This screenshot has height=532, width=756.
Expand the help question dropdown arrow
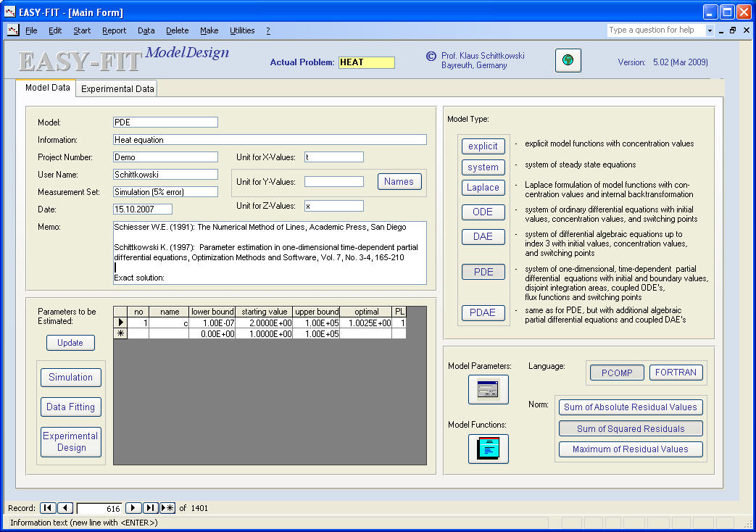click(x=710, y=30)
